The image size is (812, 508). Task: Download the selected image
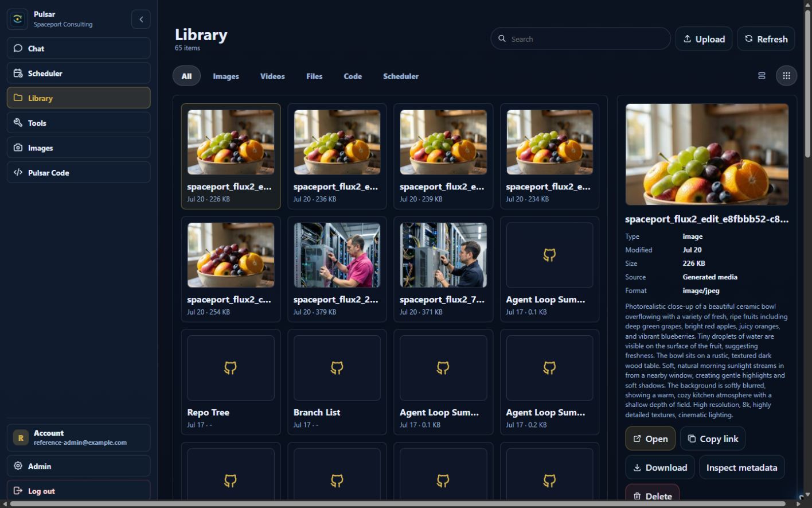pyautogui.click(x=660, y=467)
